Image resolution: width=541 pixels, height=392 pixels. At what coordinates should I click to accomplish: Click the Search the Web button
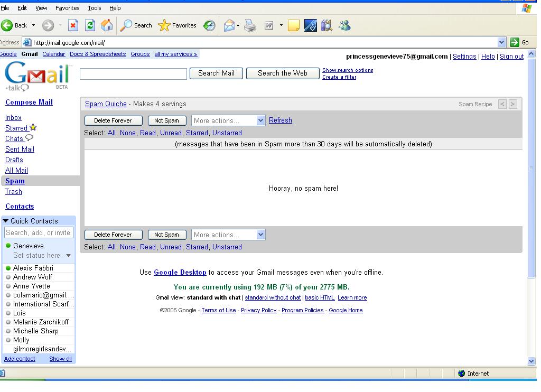[x=283, y=73]
